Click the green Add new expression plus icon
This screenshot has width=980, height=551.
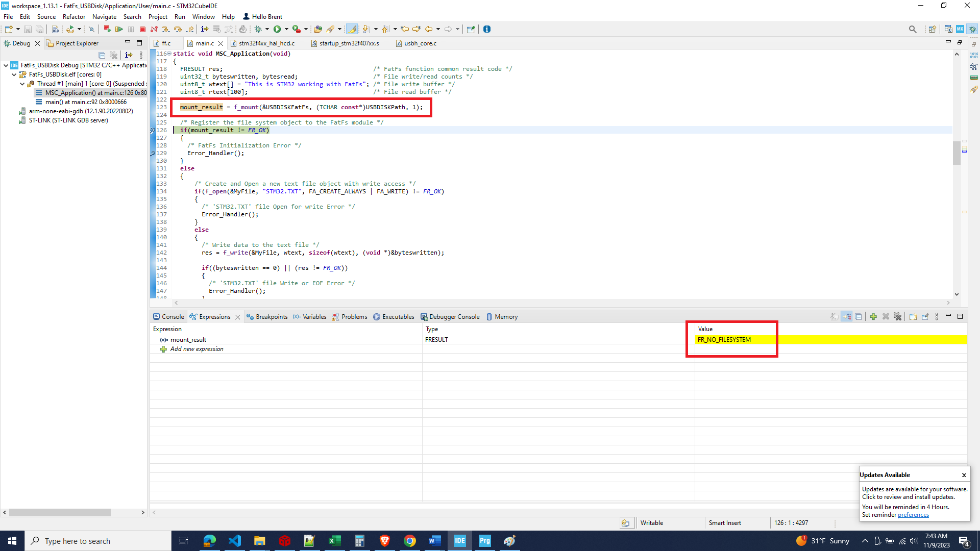[x=873, y=317]
